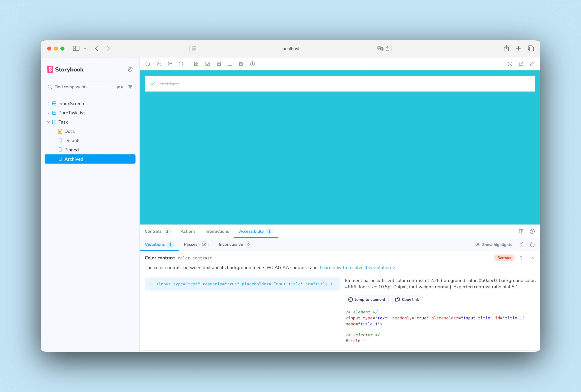
Task: Click the zoom out toolbar icon
Action: pos(170,64)
